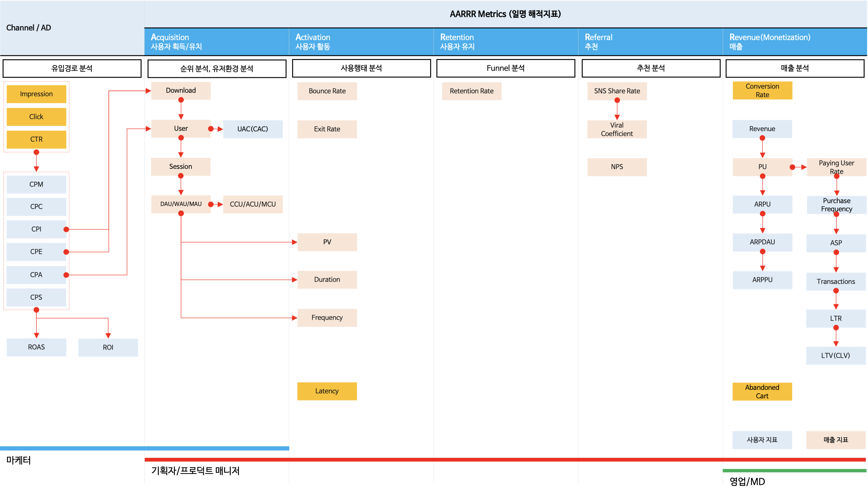This screenshot has width=868, height=490.
Task: Select the LTV(CLV) box
Action: click(836, 355)
